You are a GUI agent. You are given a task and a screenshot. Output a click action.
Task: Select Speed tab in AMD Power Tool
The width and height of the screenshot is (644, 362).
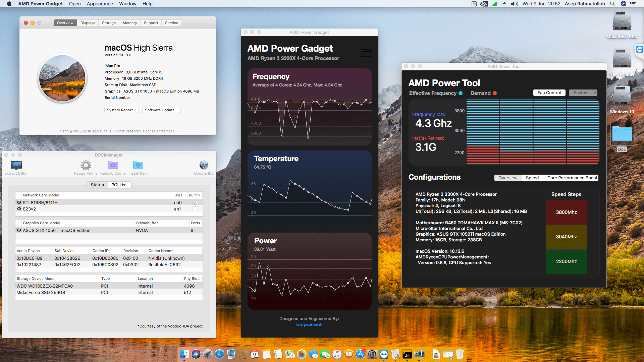tap(532, 178)
